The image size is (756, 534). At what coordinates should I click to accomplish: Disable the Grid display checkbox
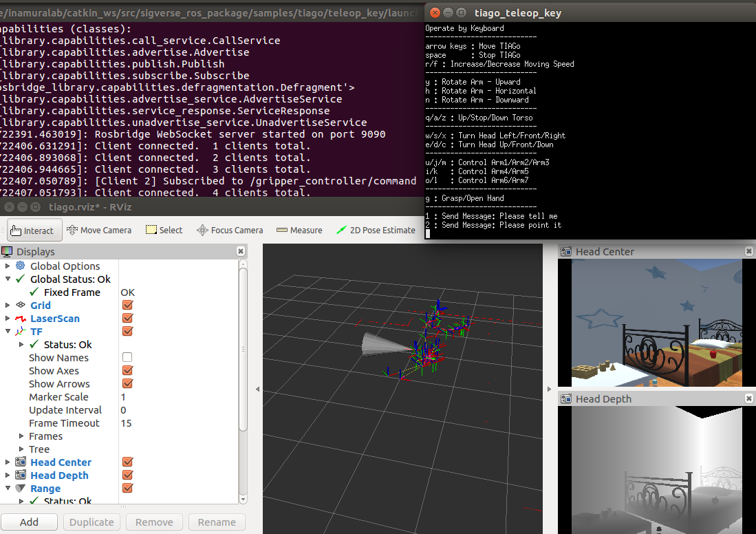click(127, 306)
